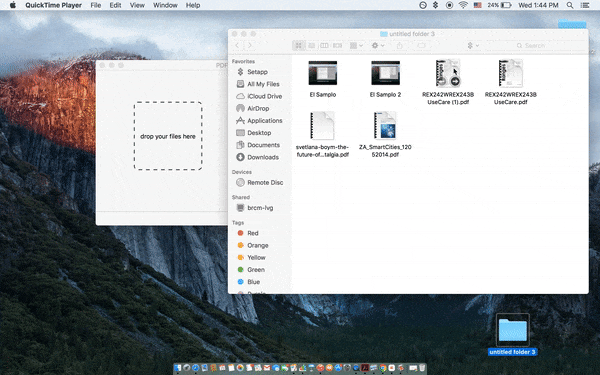Viewport: 600px width, 375px height.
Task: Open Notification Center from menu bar
Action: tap(585, 5)
